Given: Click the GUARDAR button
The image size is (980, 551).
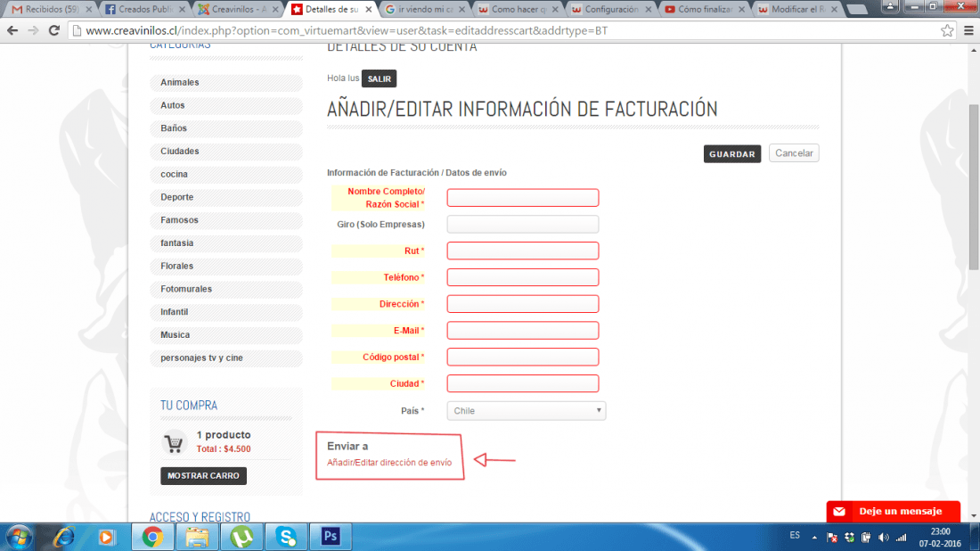Looking at the screenshot, I should 731,154.
